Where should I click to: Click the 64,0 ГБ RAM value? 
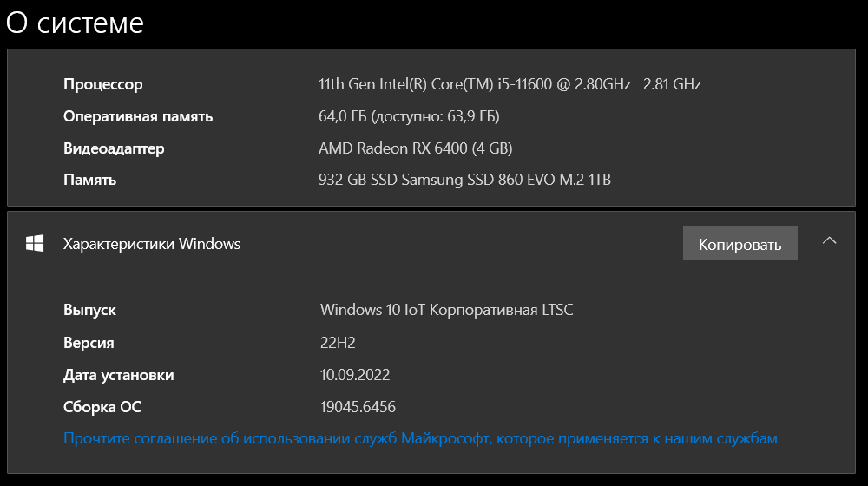[x=409, y=116]
